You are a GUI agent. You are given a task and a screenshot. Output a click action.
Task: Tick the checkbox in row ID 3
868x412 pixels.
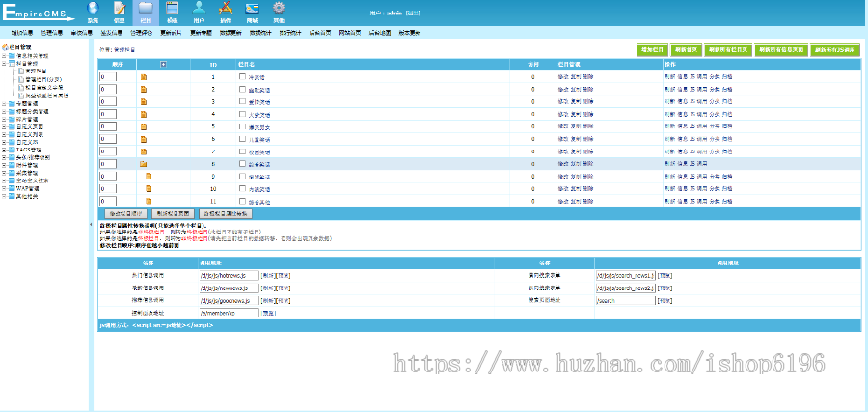242,101
